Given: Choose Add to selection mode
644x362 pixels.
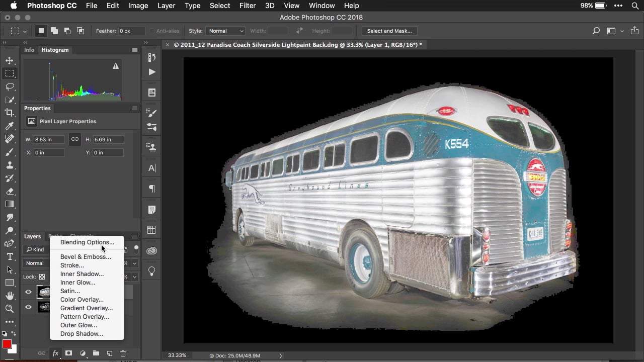Looking at the screenshot, I should click(54, 31).
